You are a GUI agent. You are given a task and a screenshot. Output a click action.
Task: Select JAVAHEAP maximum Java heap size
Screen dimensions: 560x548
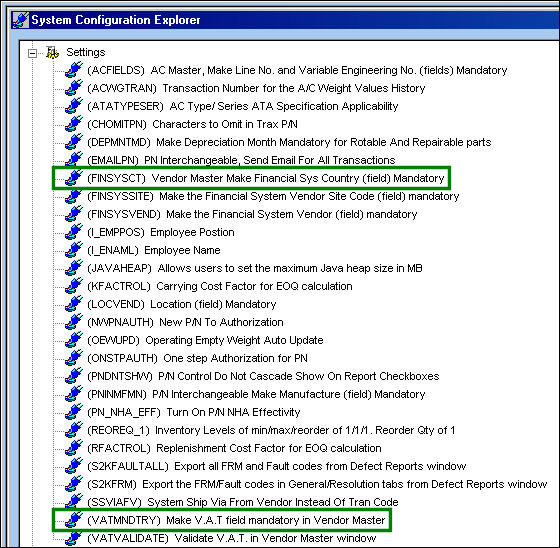click(255, 268)
